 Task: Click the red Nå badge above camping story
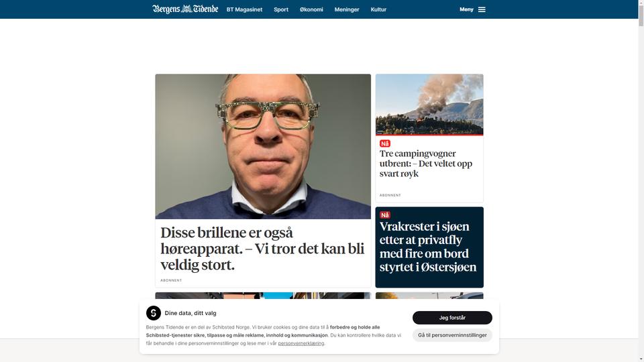[385, 143]
